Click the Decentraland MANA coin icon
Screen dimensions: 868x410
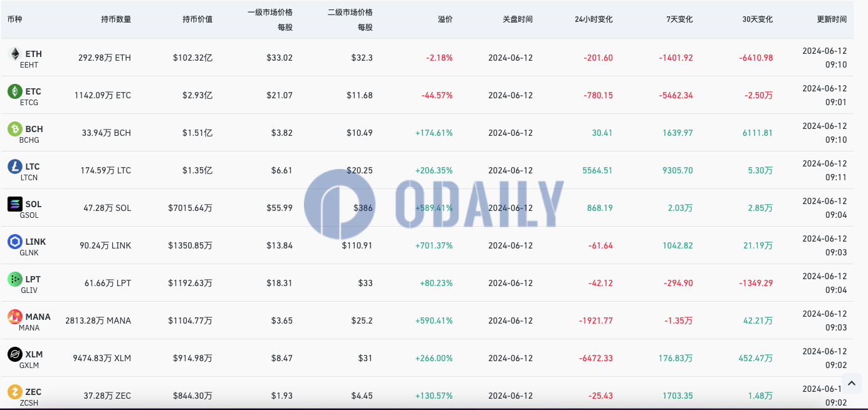click(14, 317)
